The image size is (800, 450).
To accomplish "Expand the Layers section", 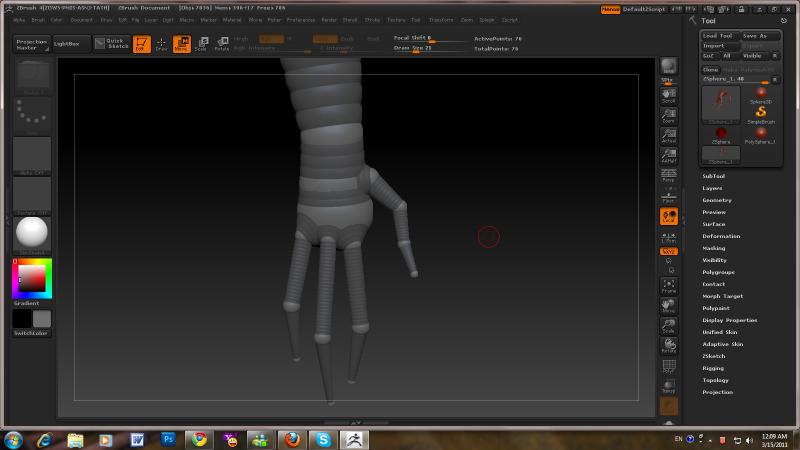I will tap(712, 188).
